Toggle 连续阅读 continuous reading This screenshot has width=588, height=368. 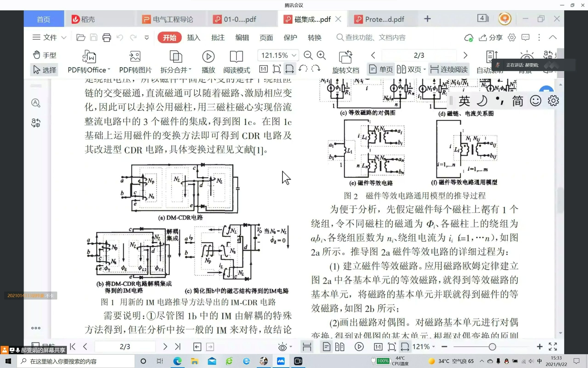click(449, 70)
